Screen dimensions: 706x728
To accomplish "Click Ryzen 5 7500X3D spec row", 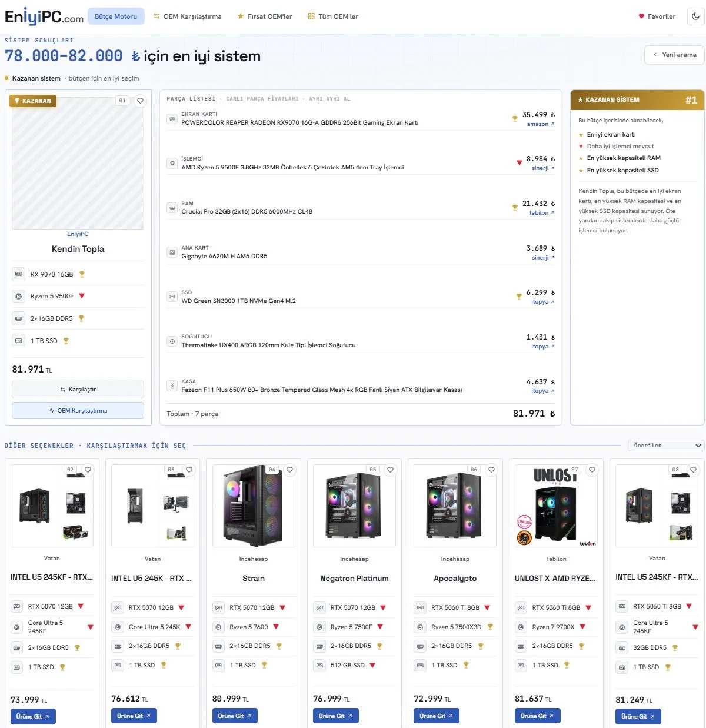I will click(455, 627).
